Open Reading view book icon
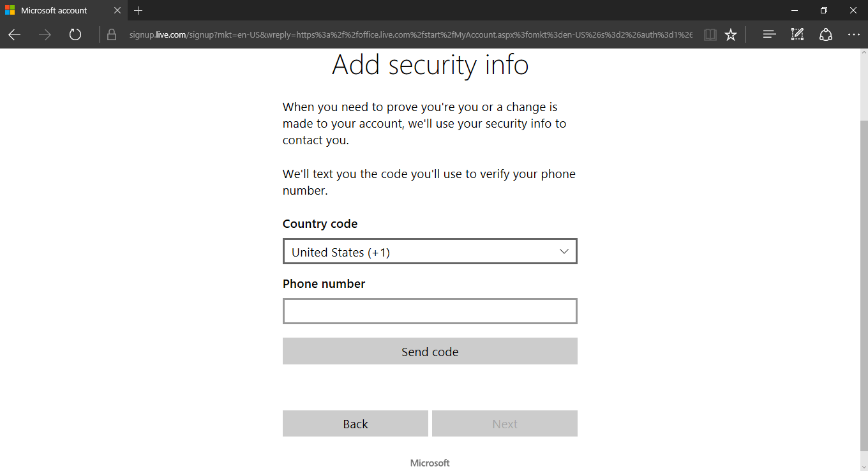 [x=710, y=35]
